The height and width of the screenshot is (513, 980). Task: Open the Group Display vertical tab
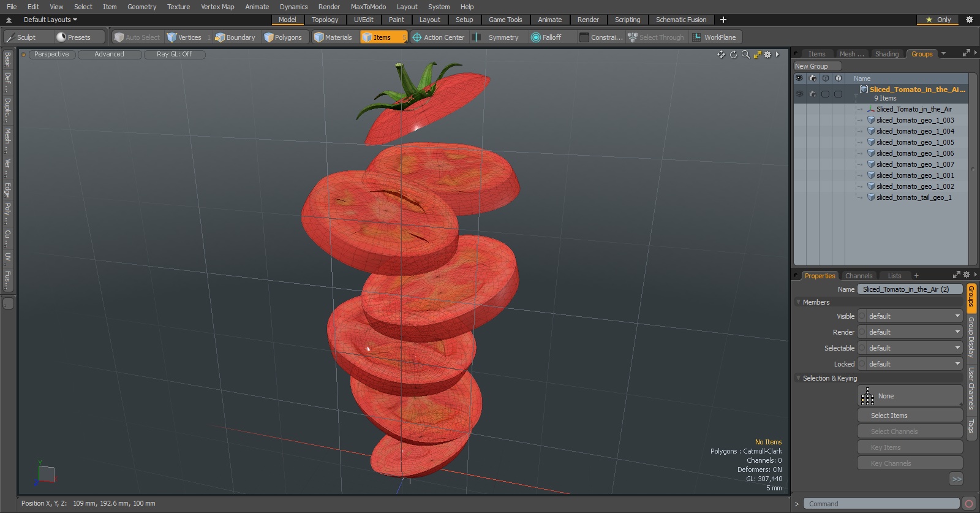pos(971,337)
